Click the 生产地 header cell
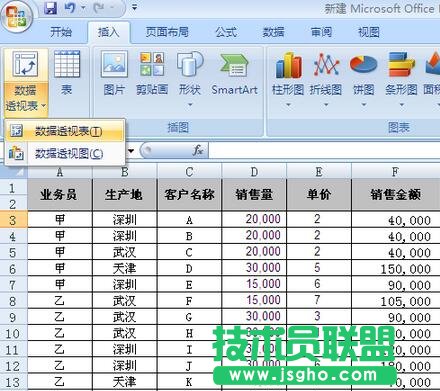Image resolution: width=440 pixels, height=391 pixels. tap(125, 195)
